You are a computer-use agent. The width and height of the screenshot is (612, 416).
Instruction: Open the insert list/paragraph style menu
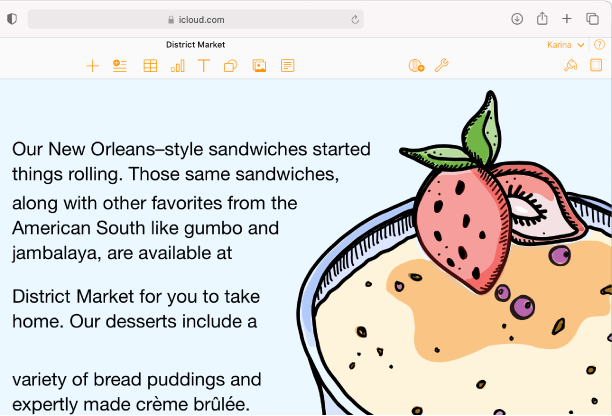pos(120,66)
